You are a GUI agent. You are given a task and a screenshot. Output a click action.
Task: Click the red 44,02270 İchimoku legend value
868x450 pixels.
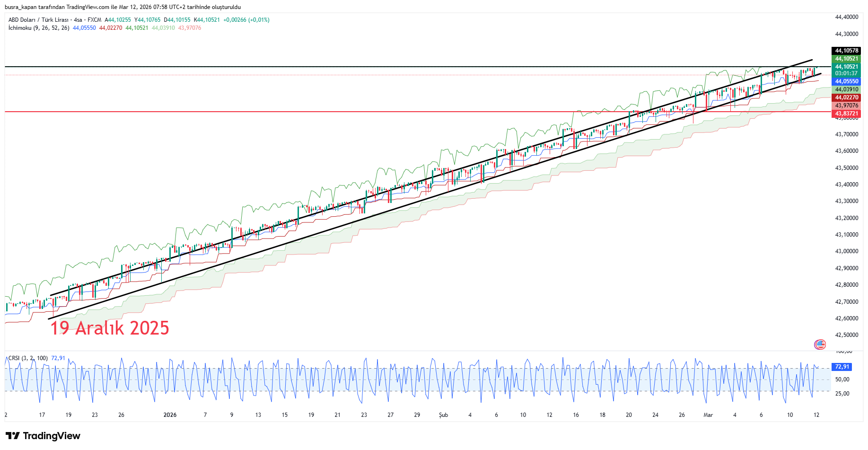point(111,28)
